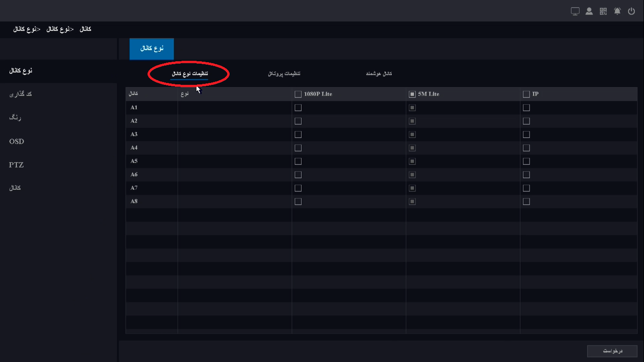Toggle 5M Lite for channel A3
The width and height of the screenshot is (644, 362).
412,134
